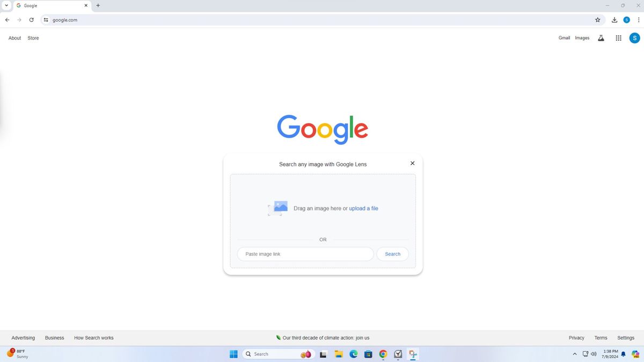Expand hidden icons in system tray
The width and height of the screenshot is (644, 362).
[574, 354]
